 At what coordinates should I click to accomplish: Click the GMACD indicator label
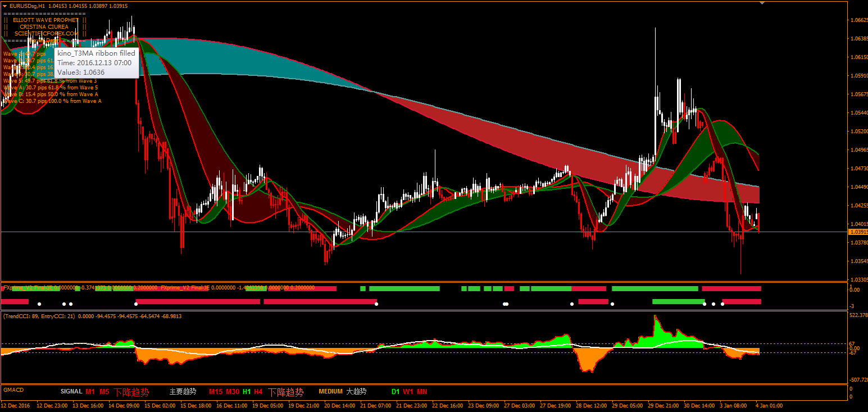coord(12,390)
